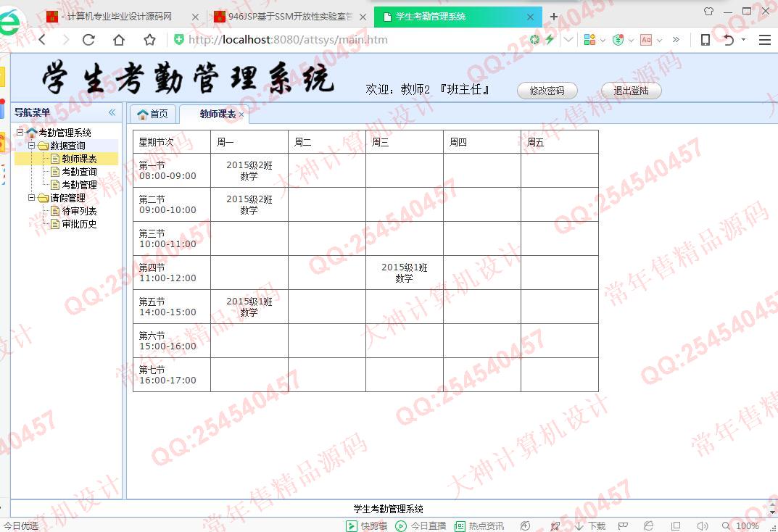This screenshot has height=532, width=778.
Task: Click the undo closed tab icon
Action: coord(729,40)
